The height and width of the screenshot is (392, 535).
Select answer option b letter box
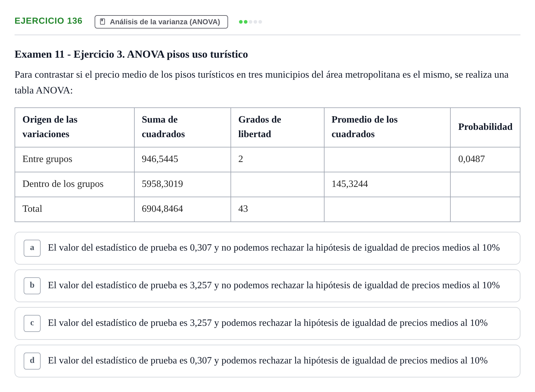point(32,286)
